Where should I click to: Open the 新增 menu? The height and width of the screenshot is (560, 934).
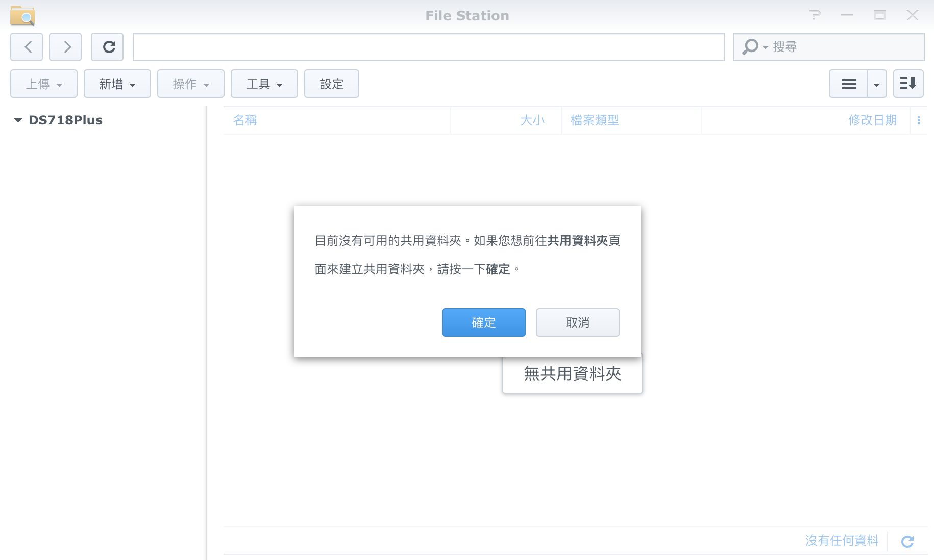tap(117, 84)
